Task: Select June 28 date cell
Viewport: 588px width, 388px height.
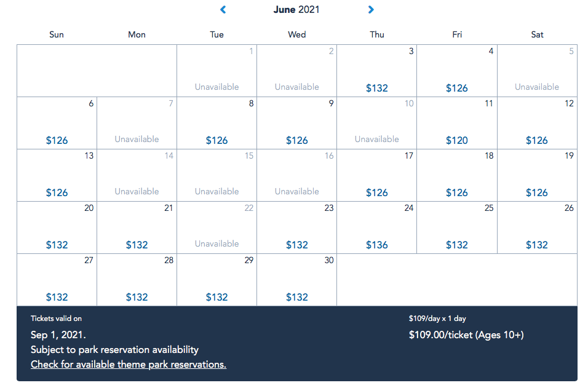Action: click(137, 280)
